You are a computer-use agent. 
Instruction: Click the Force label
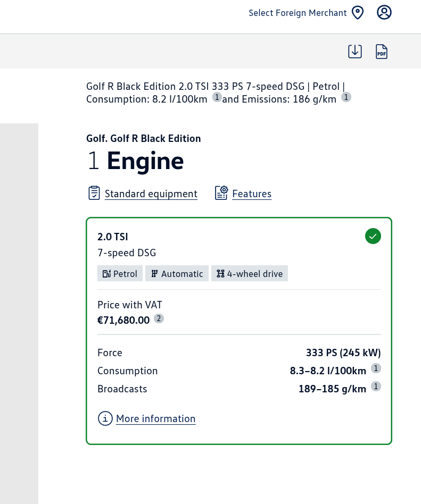click(x=110, y=353)
